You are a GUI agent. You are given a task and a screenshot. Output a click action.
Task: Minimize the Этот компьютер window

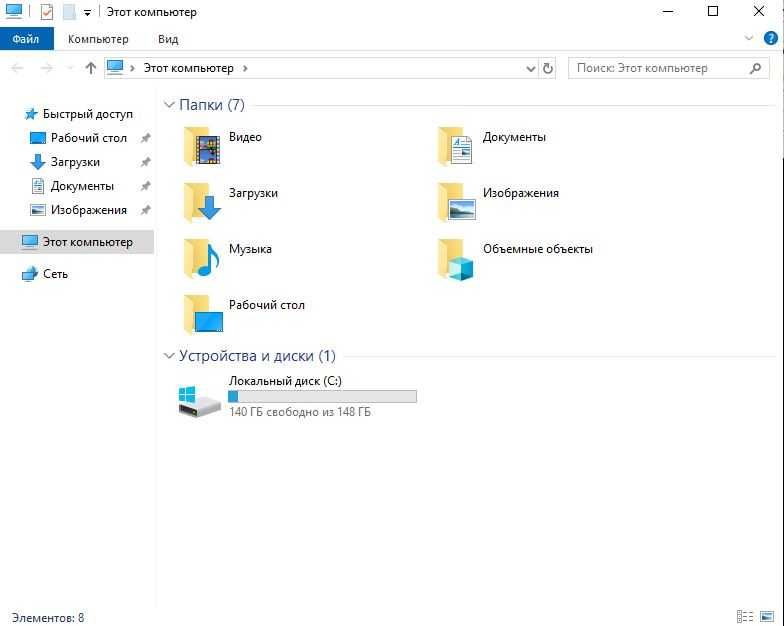tap(668, 11)
